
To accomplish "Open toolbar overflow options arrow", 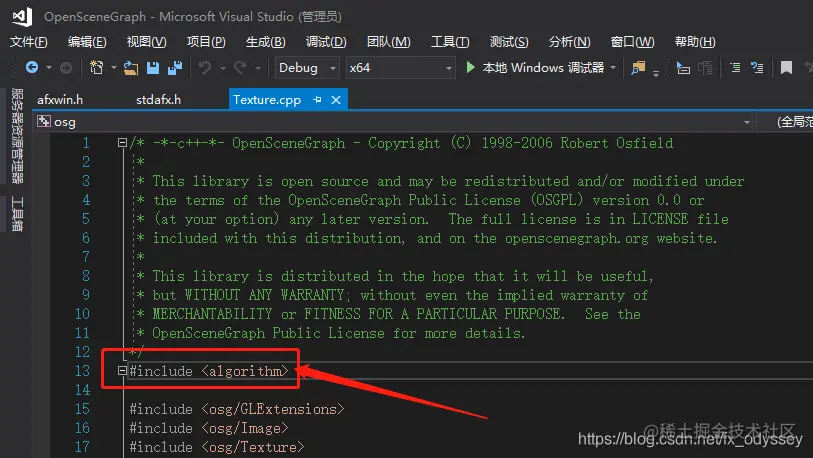I will point(656,73).
